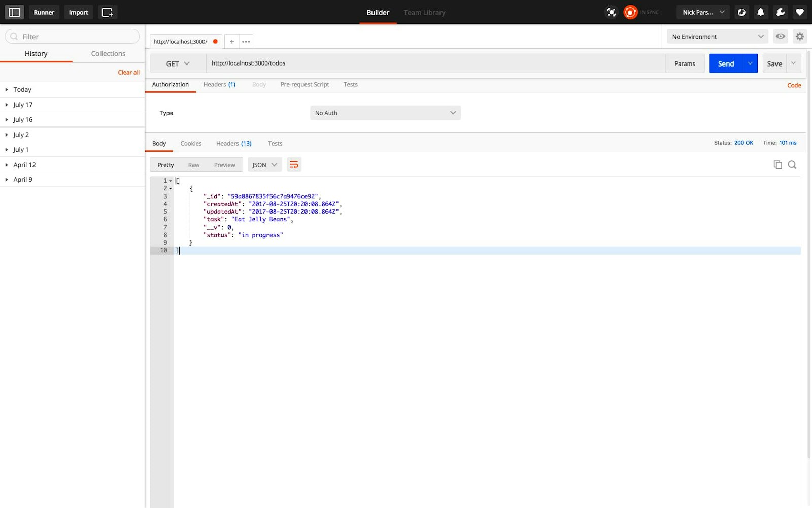Open notifications with the bell icon
Image resolution: width=812 pixels, height=508 pixels.
pyautogui.click(x=761, y=12)
